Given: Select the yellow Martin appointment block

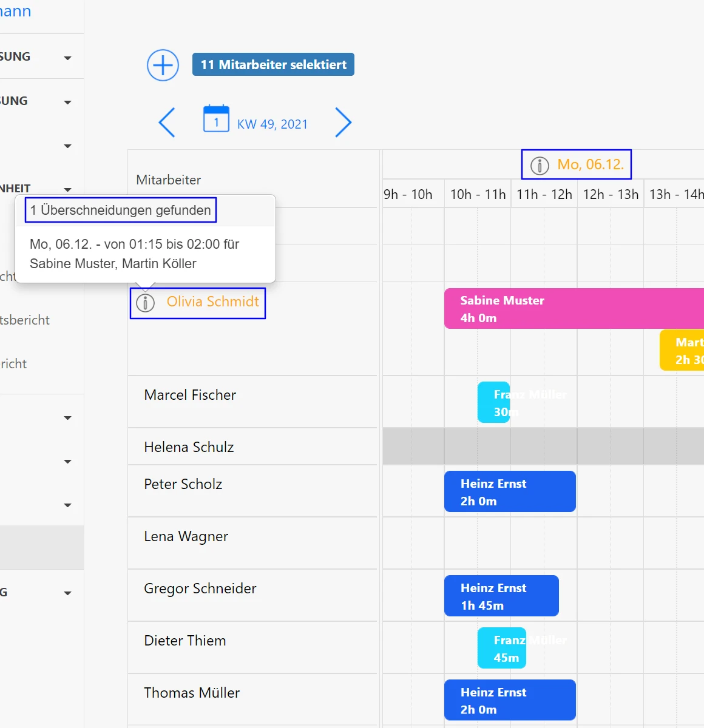Looking at the screenshot, I should pyautogui.click(x=682, y=351).
